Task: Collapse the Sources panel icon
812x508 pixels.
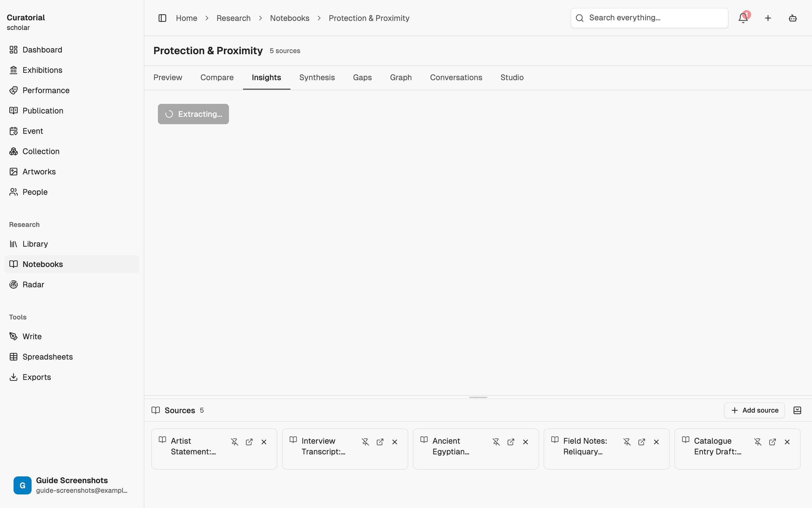Action: coord(797,410)
